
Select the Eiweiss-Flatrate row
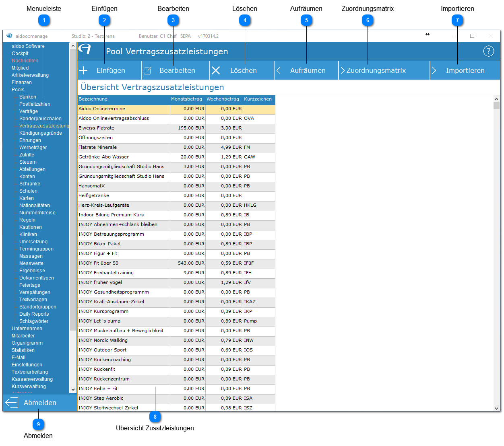176,128
